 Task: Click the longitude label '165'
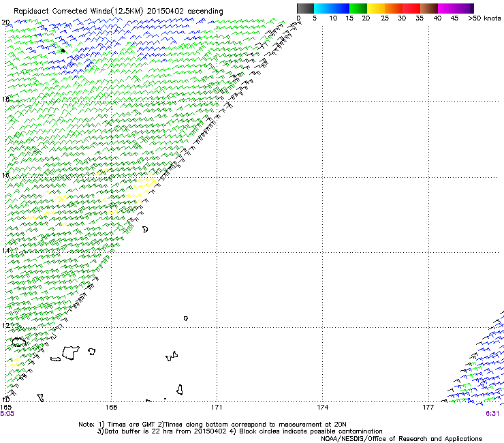click(x=5, y=408)
